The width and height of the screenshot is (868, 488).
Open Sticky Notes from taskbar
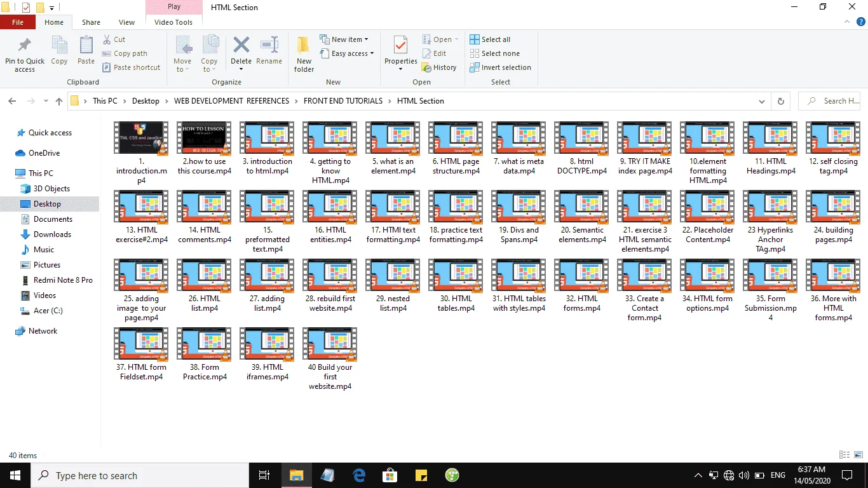[x=421, y=475]
